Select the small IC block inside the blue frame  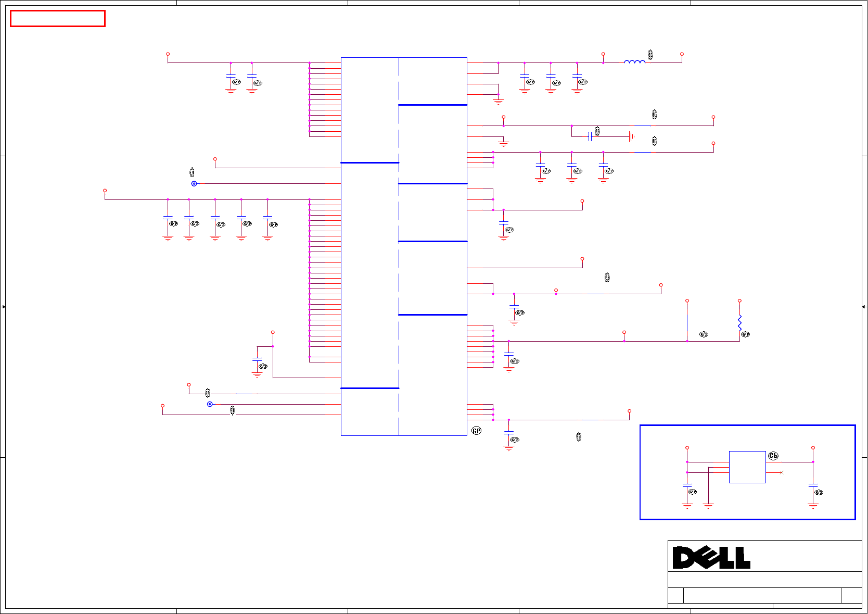pos(747,467)
